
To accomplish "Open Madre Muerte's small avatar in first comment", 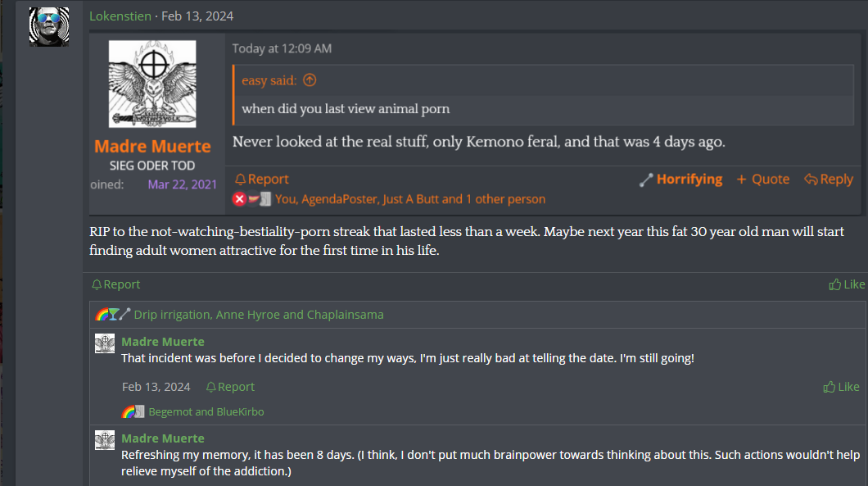I will coord(105,343).
